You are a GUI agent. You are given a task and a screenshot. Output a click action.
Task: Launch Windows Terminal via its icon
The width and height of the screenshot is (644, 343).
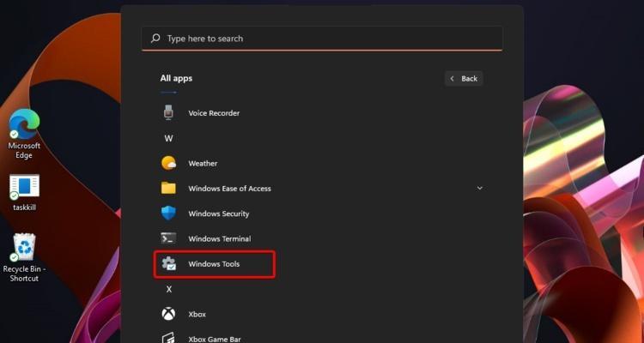[168, 238]
